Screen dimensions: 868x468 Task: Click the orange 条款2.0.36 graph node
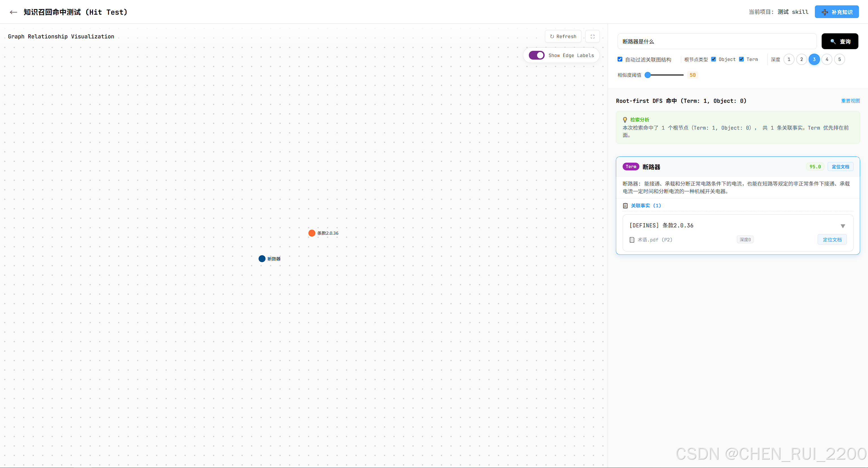pyautogui.click(x=312, y=233)
